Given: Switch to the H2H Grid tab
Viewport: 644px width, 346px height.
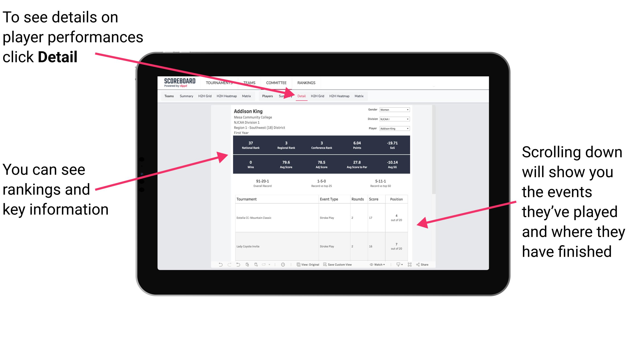Looking at the screenshot, I should point(319,96).
